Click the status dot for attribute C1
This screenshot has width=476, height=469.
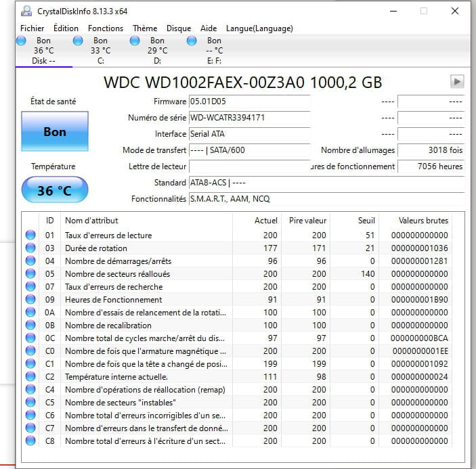(x=30, y=363)
